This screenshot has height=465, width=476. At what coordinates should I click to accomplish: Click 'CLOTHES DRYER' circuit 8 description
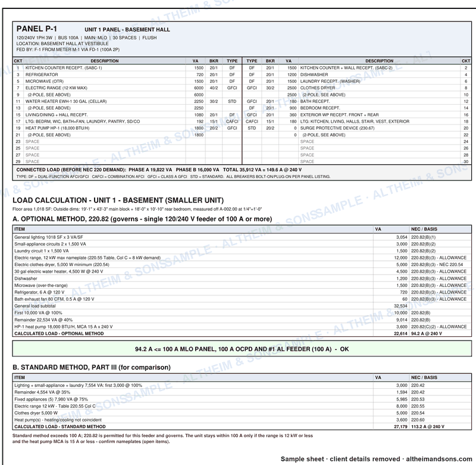point(318,88)
